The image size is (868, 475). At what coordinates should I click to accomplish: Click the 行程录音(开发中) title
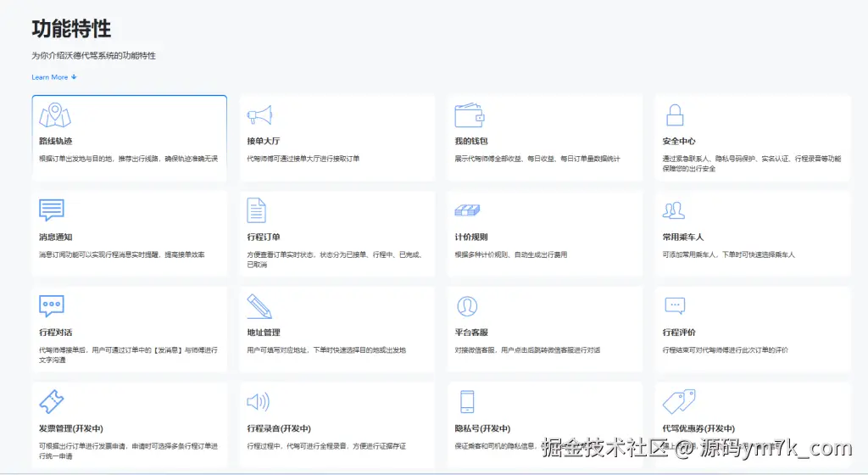[279, 428]
